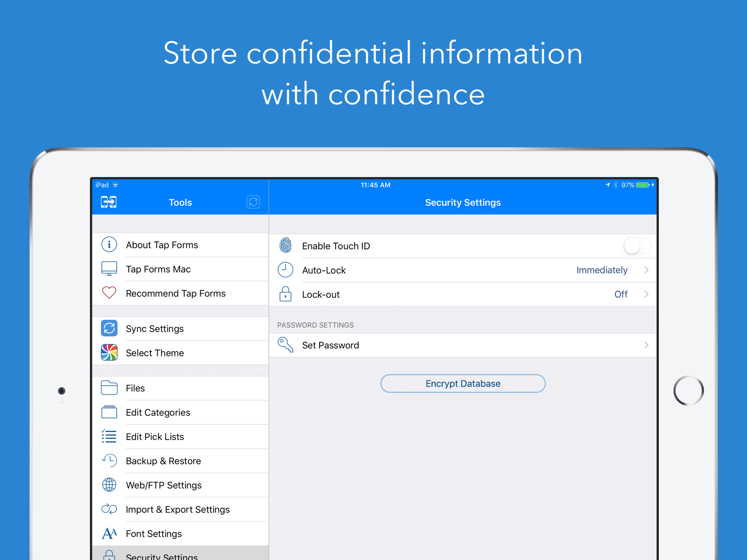The image size is (747, 560).
Task: Open Set Password via its chevron
Action: coord(646,345)
